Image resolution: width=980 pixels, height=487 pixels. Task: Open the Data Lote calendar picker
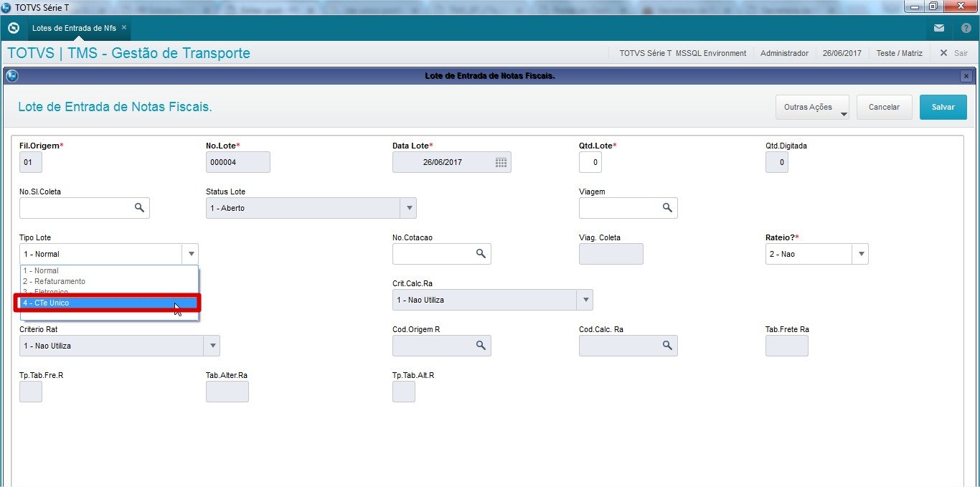(501, 162)
